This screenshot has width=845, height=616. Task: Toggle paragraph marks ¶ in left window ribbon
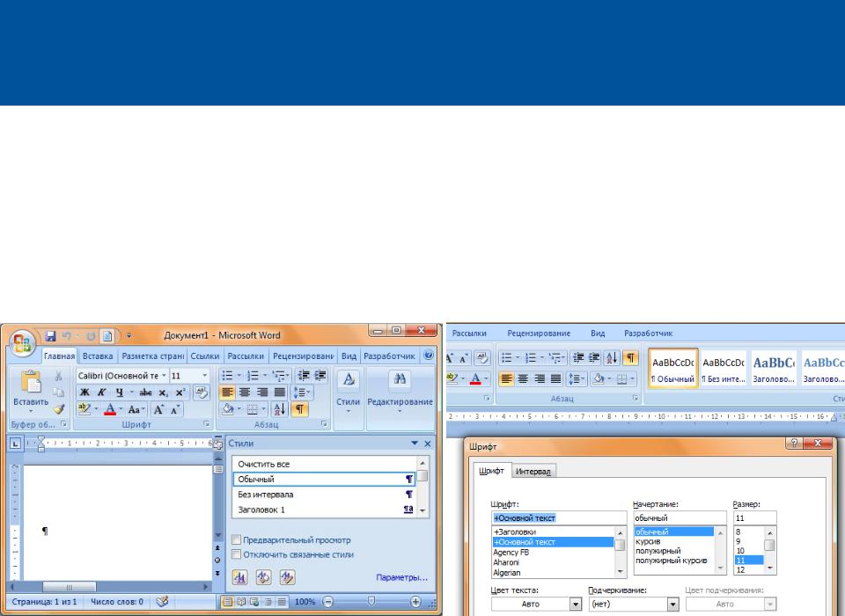click(x=299, y=409)
